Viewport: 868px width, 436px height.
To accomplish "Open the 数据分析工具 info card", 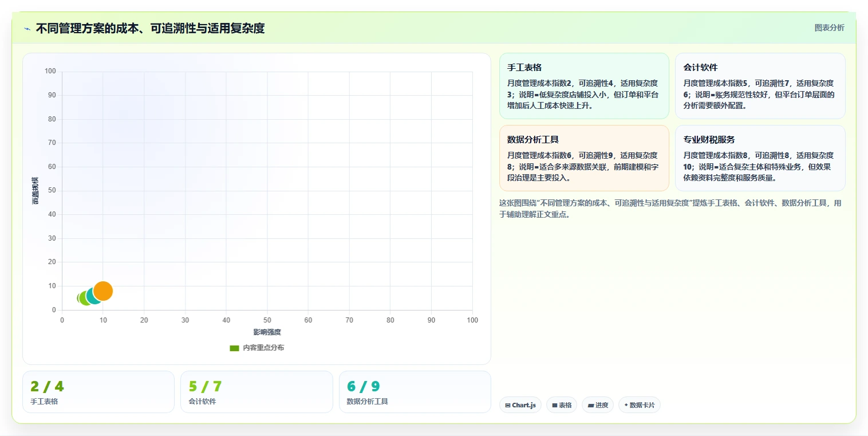I will (584, 158).
